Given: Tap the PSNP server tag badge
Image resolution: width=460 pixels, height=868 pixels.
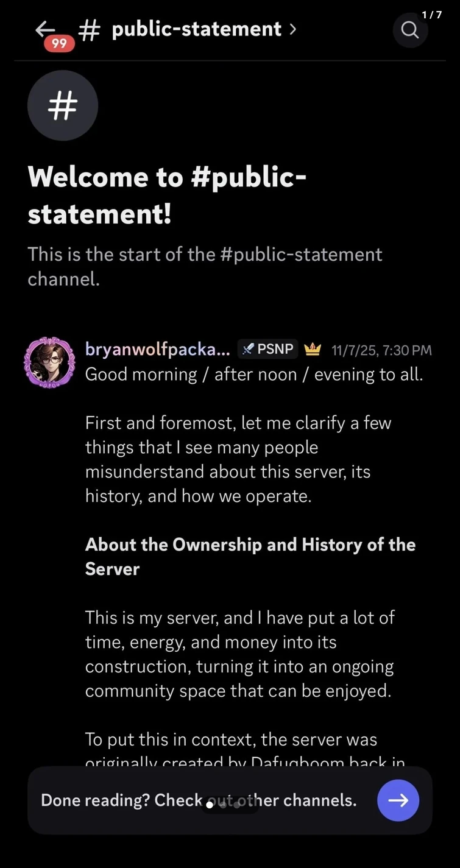Looking at the screenshot, I should (x=268, y=349).
